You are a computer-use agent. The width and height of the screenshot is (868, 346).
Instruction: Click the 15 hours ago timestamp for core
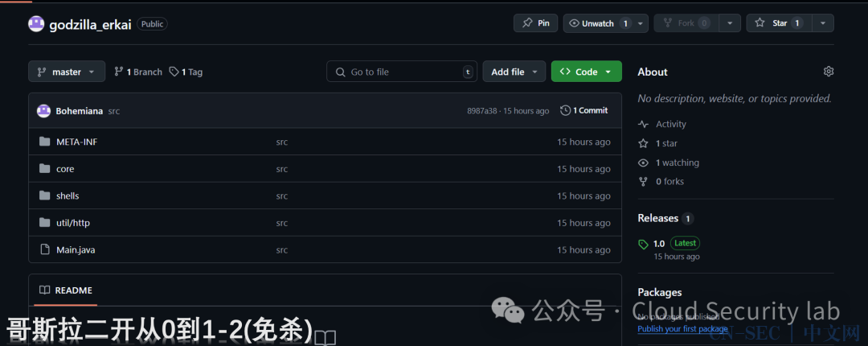tap(583, 169)
